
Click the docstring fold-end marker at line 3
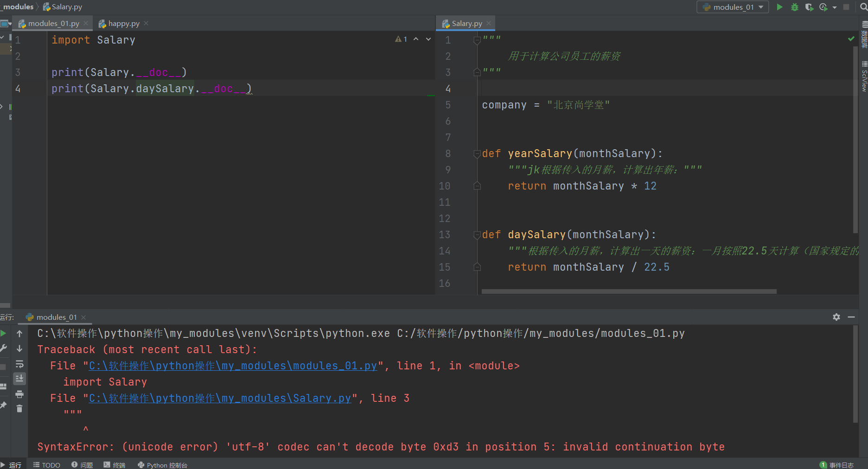[x=477, y=72]
